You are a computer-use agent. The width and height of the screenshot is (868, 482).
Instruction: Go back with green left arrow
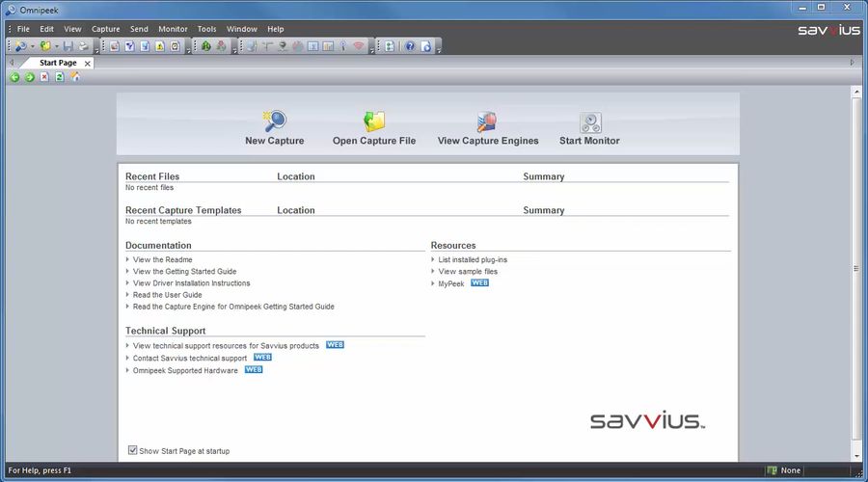[14, 77]
